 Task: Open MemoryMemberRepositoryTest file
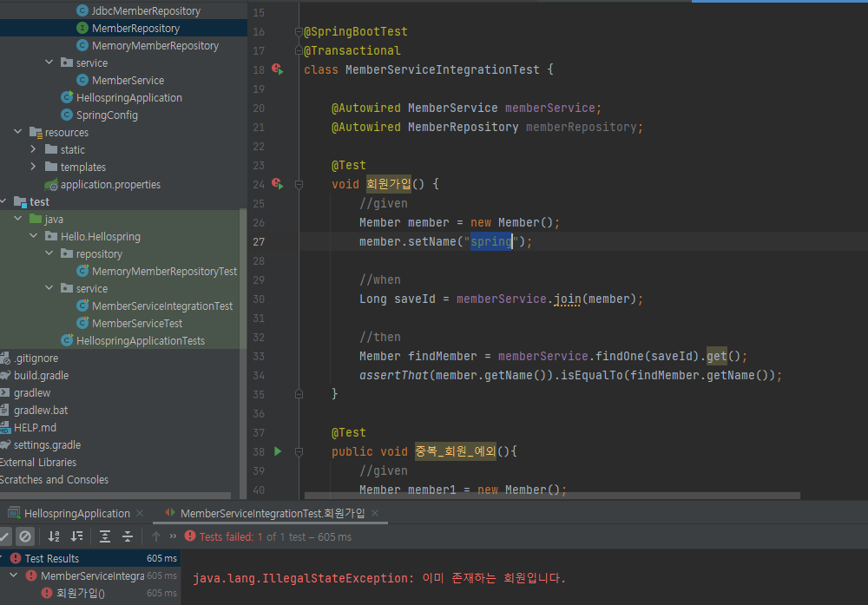(x=156, y=271)
